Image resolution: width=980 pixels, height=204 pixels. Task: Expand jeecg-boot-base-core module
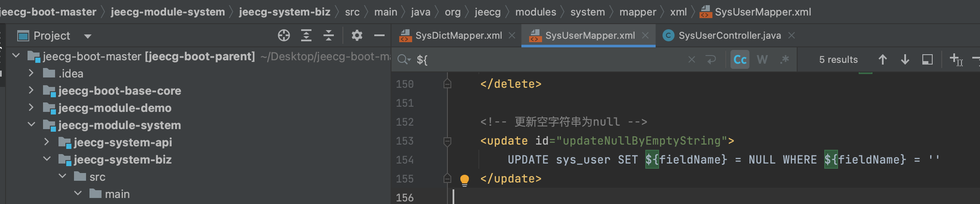[31, 90]
